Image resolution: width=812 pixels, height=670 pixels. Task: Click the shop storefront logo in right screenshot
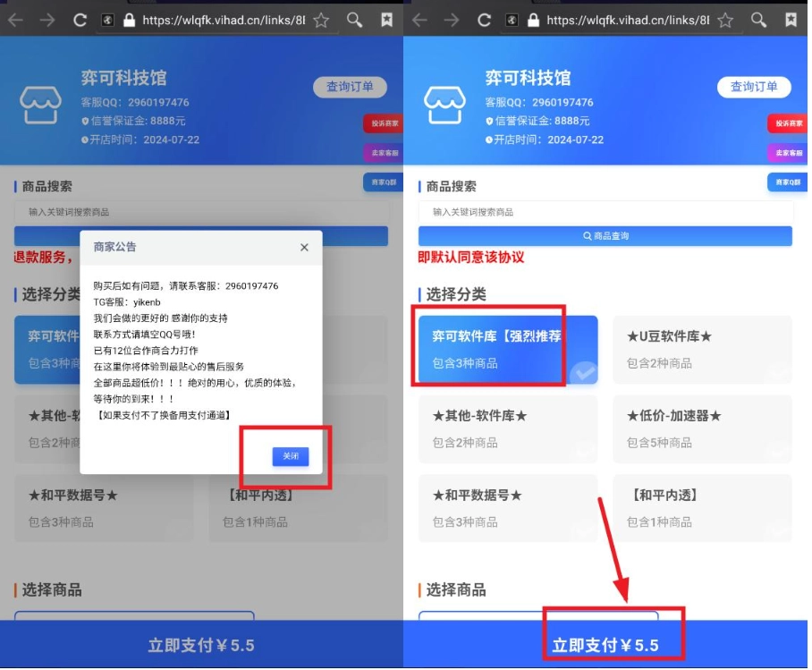444,106
